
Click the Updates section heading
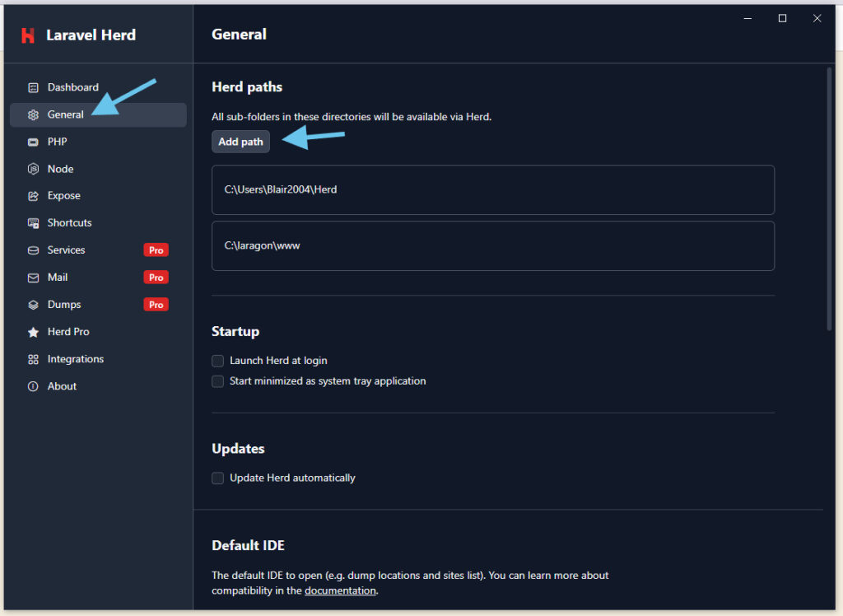[238, 449]
